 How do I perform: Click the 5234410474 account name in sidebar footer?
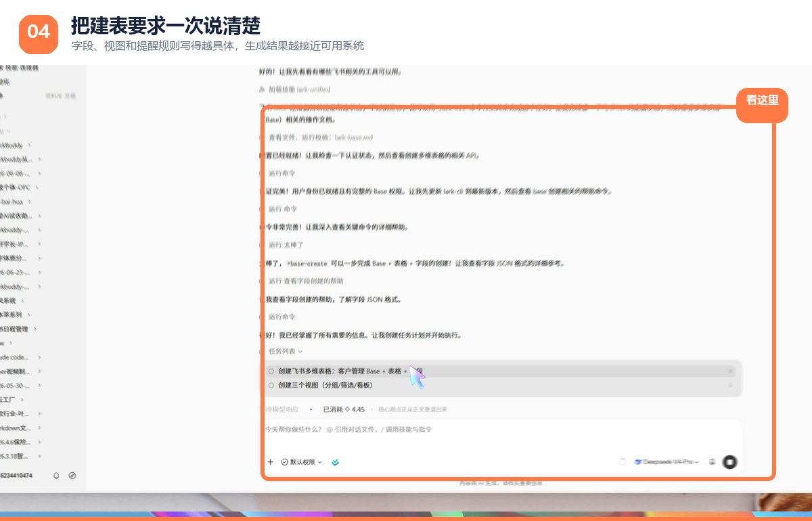click(x=16, y=476)
